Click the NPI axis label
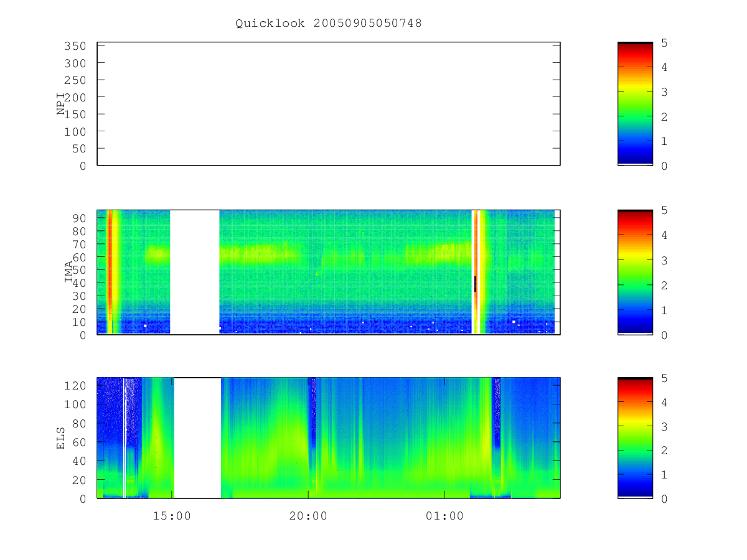747x560 pixels. tap(61, 104)
